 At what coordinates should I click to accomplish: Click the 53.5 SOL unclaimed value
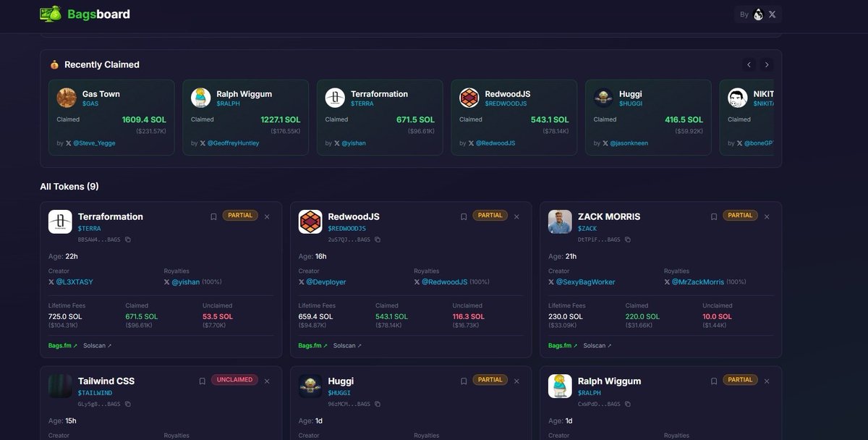point(218,317)
